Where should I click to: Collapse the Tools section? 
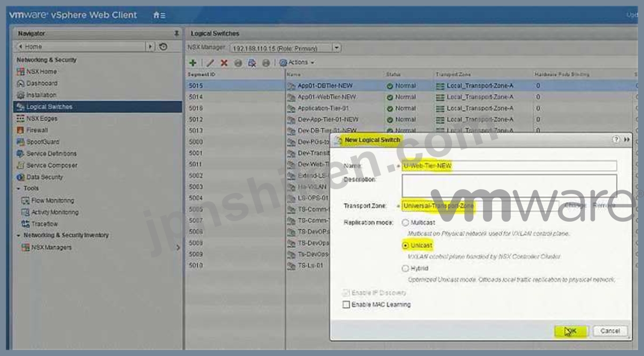point(19,189)
